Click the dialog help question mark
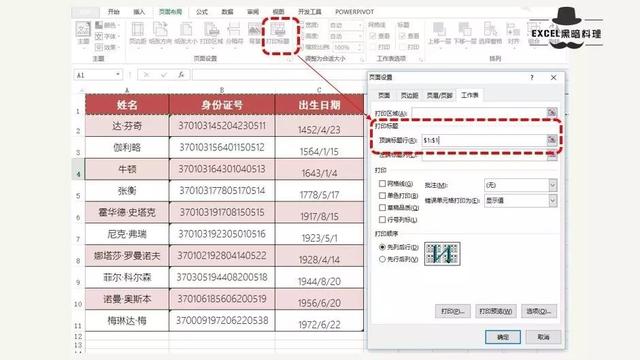 [532, 77]
